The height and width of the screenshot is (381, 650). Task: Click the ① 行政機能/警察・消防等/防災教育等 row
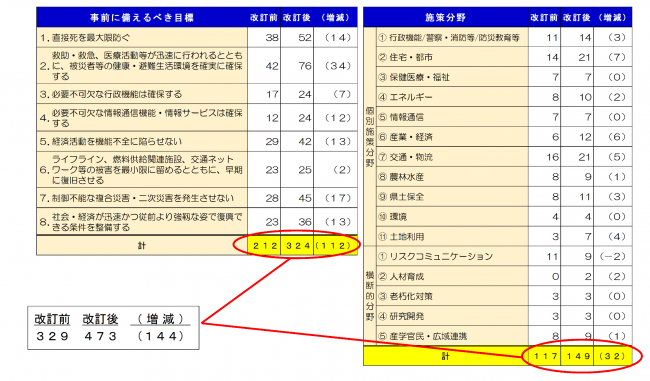pyautogui.click(x=452, y=38)
